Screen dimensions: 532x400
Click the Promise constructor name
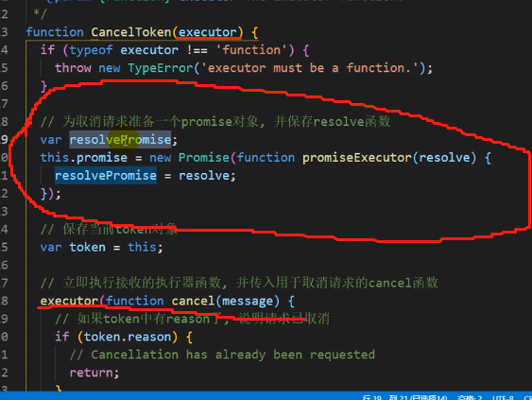(204, 158)
